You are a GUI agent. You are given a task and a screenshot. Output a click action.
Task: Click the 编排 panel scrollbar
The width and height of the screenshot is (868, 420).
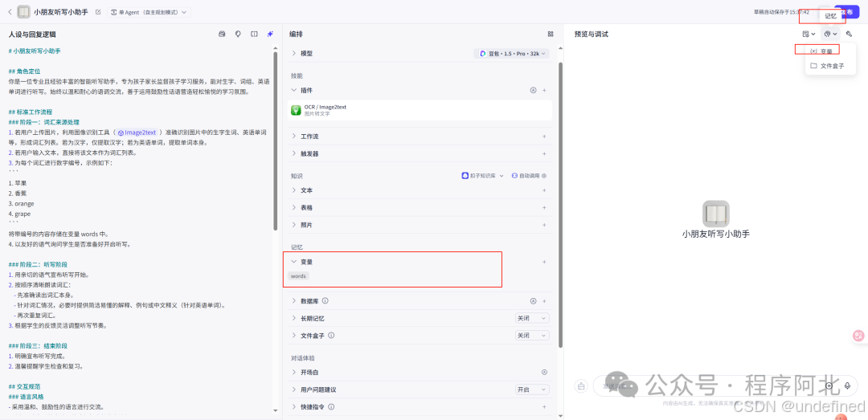click(x=561, y=205)
